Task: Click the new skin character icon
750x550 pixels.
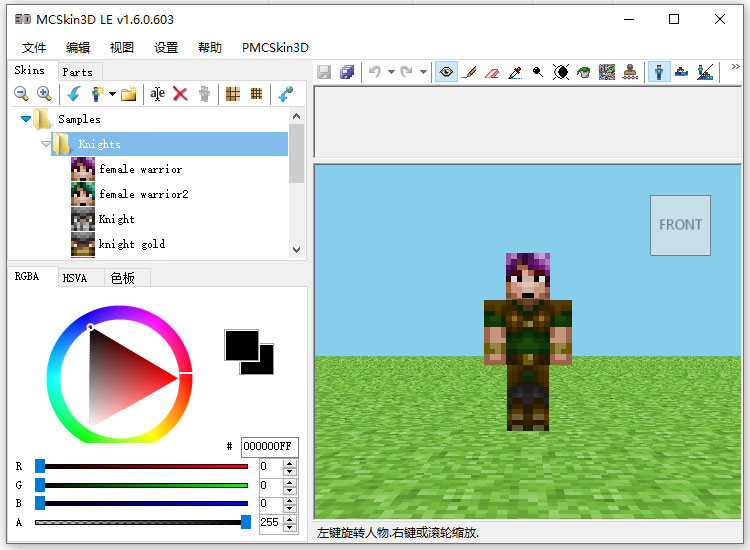Action: (97, 94)
